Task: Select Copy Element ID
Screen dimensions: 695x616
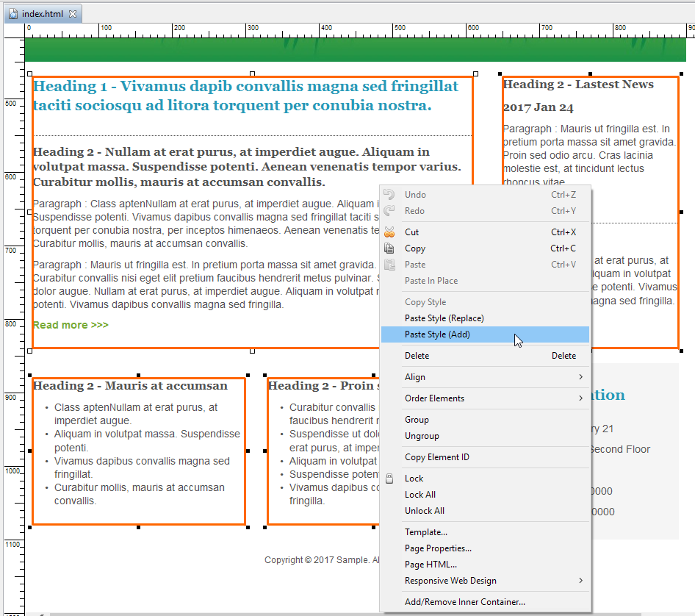Action: click(x=486, y=457)
